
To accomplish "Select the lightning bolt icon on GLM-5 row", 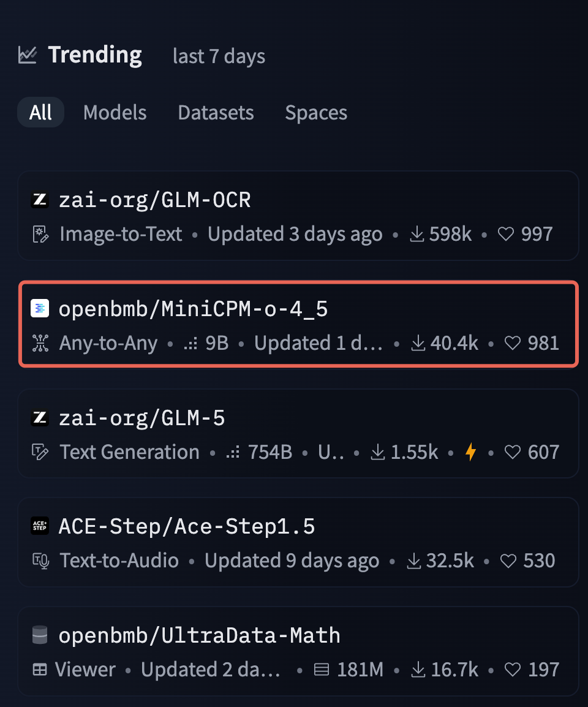I will point(470,452).
